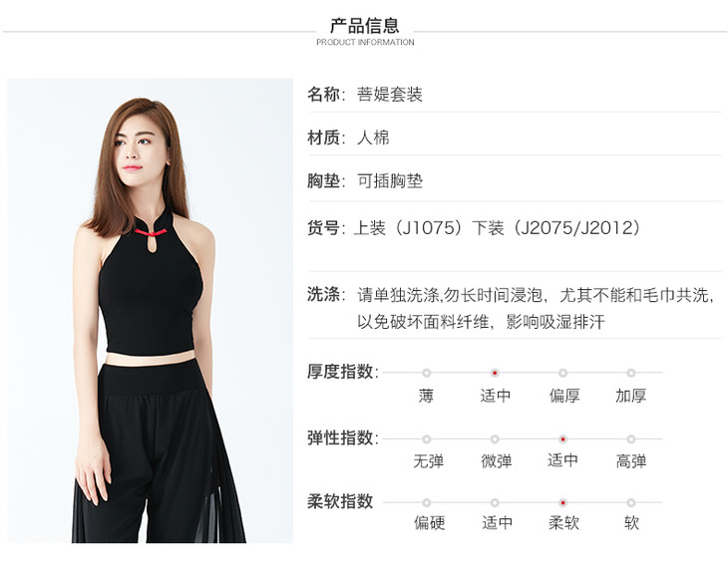Click the material value 人棉
The height and width of the screenshot is (571, 728).
[x=373, y=138]
